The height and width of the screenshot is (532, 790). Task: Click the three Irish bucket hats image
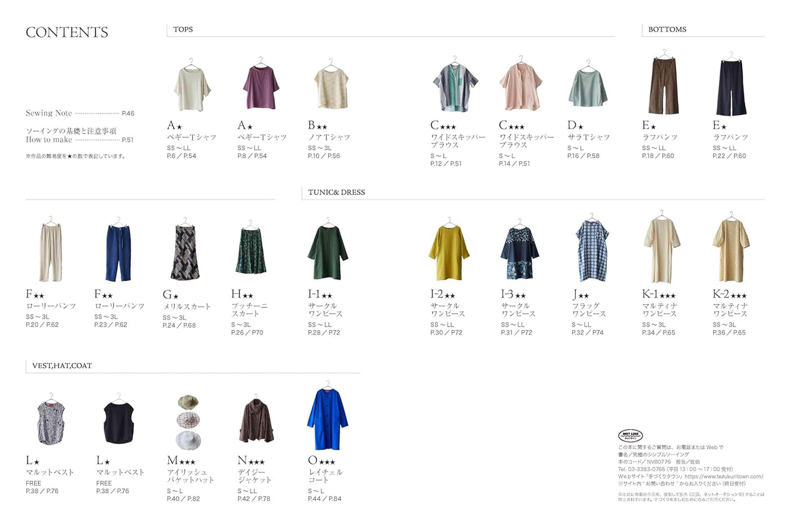[188, 421]
